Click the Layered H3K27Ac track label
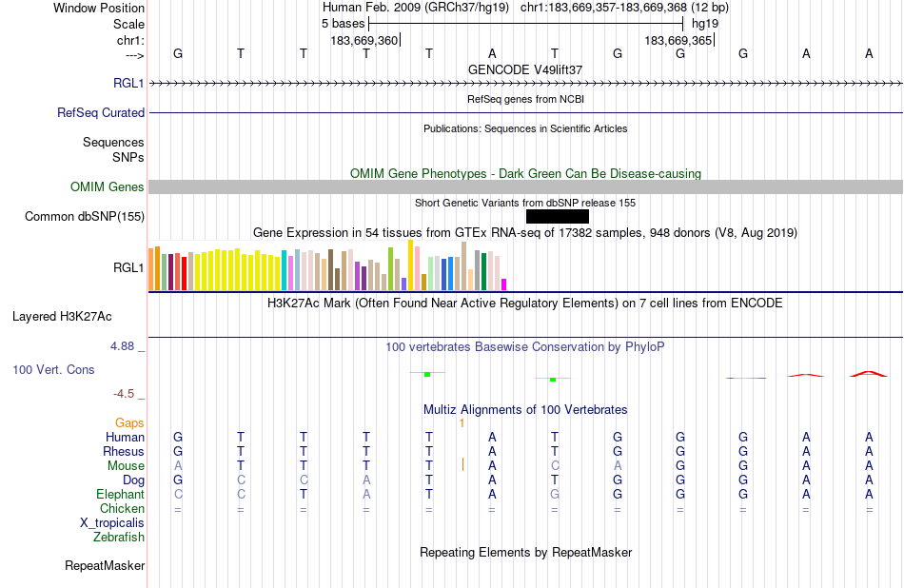This screenshot has width=904, height=588. [x=62, y=316]
